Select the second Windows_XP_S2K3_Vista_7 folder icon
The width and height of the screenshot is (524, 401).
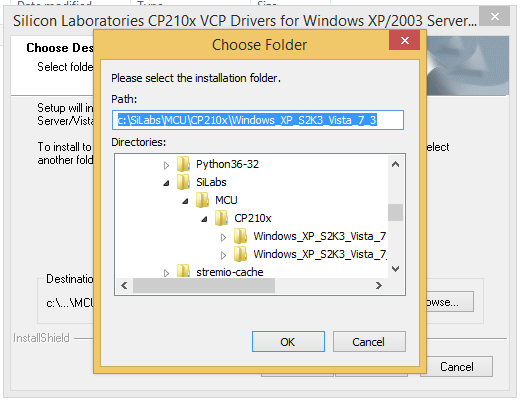[x=240, y=254]
